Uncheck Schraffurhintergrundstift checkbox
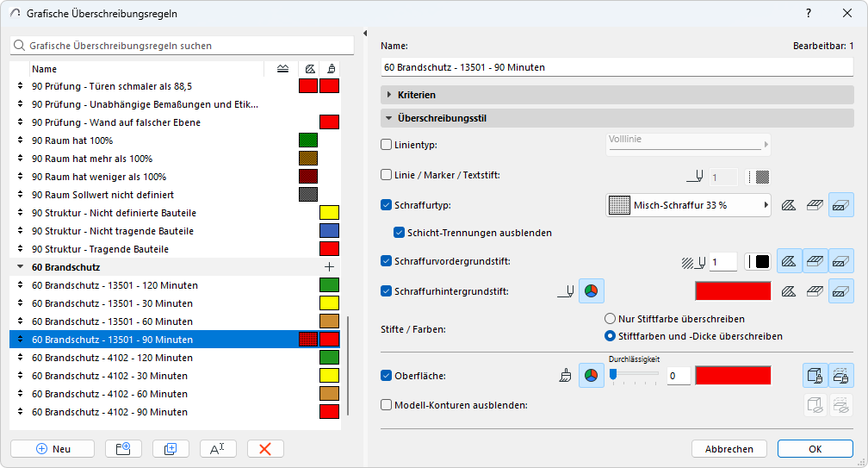The height and width of the screenshot is (468, 868). [387, 290]
